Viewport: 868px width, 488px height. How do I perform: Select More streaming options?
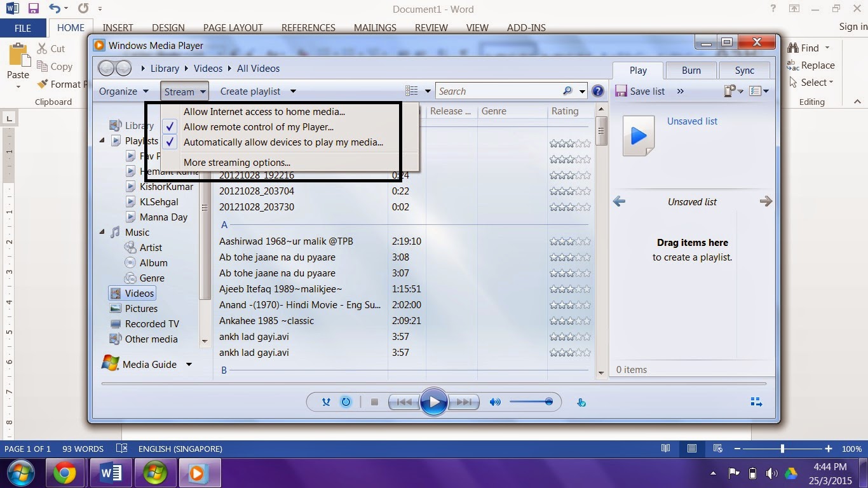[236, 162]
